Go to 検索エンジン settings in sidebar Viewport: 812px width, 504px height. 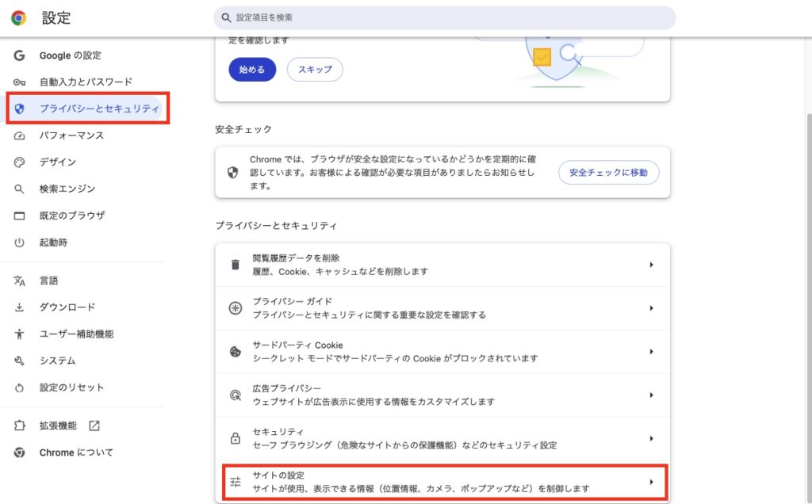click(67, 189)
